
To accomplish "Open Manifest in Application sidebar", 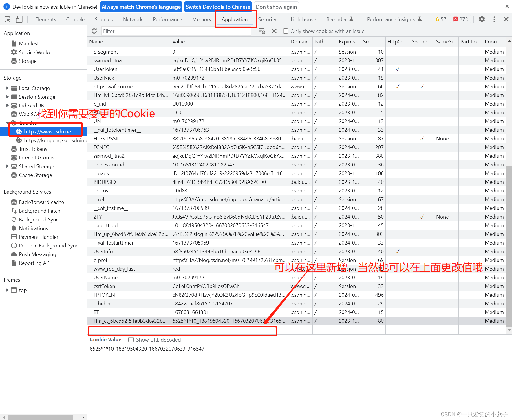I will (29, 44).
